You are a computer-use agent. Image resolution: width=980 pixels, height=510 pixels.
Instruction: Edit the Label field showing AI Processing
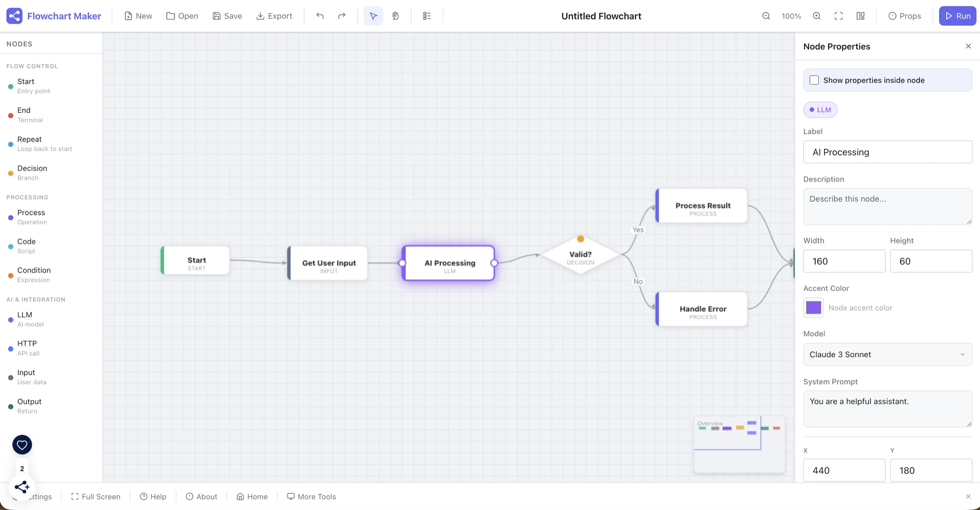point(887,152)
